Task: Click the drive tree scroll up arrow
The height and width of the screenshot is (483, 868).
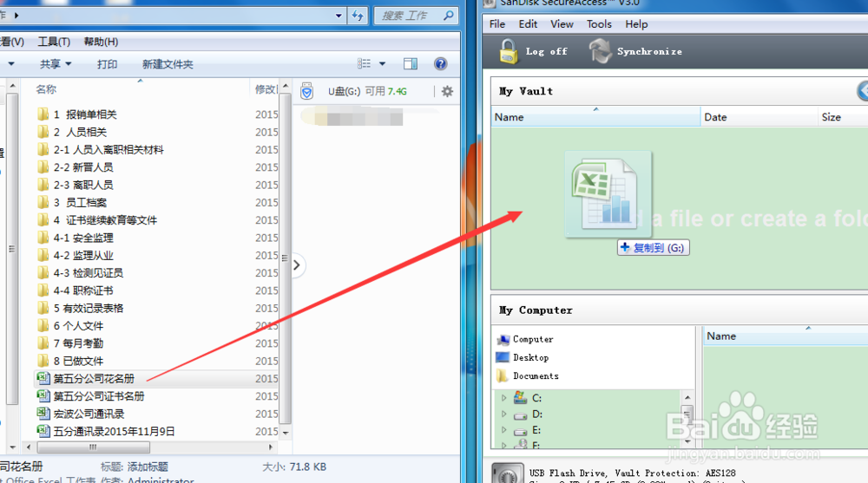Action: [687, 397]
